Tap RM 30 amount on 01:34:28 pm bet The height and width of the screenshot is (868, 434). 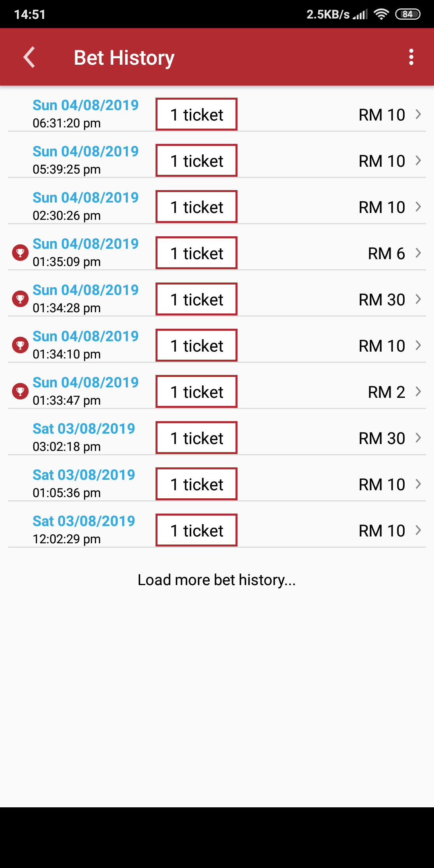(382, 300)
